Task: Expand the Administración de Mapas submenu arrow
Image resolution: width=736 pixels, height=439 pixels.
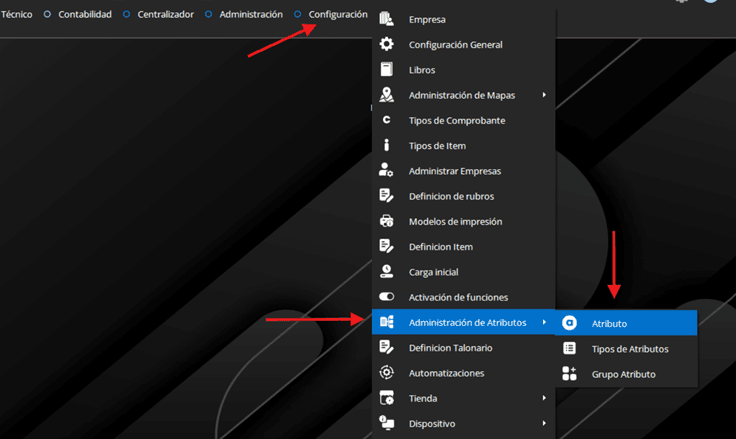Action: click(544, 95)
